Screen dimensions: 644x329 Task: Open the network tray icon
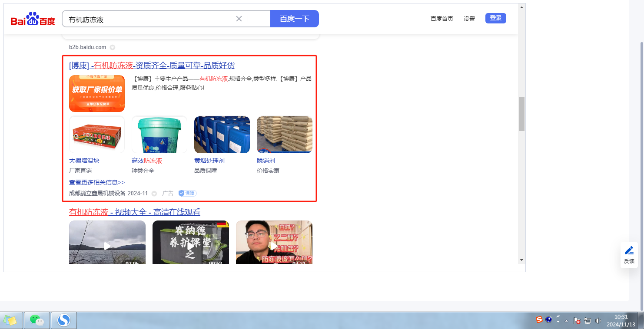click(x=588, y=321)
